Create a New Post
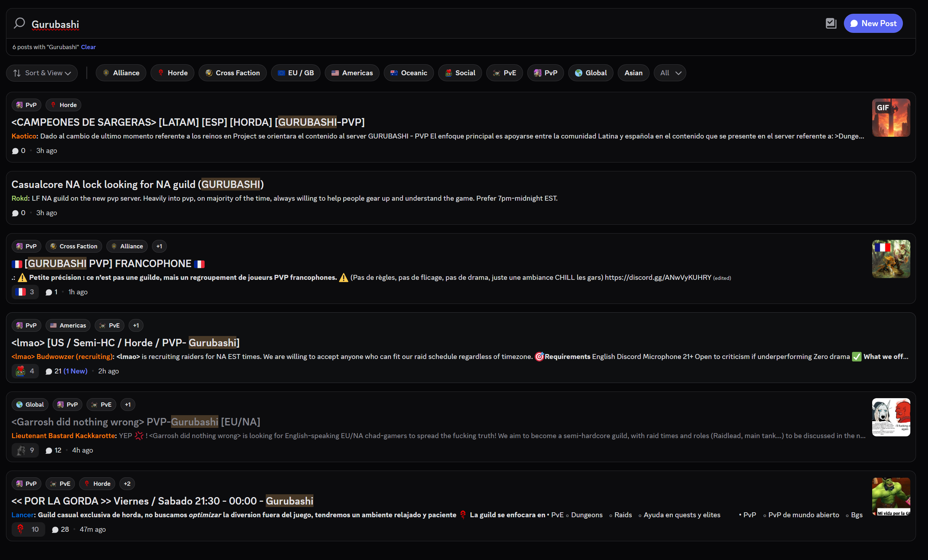Image resolution: width=928 pixels, height=560 pixels. coord(873,23)
